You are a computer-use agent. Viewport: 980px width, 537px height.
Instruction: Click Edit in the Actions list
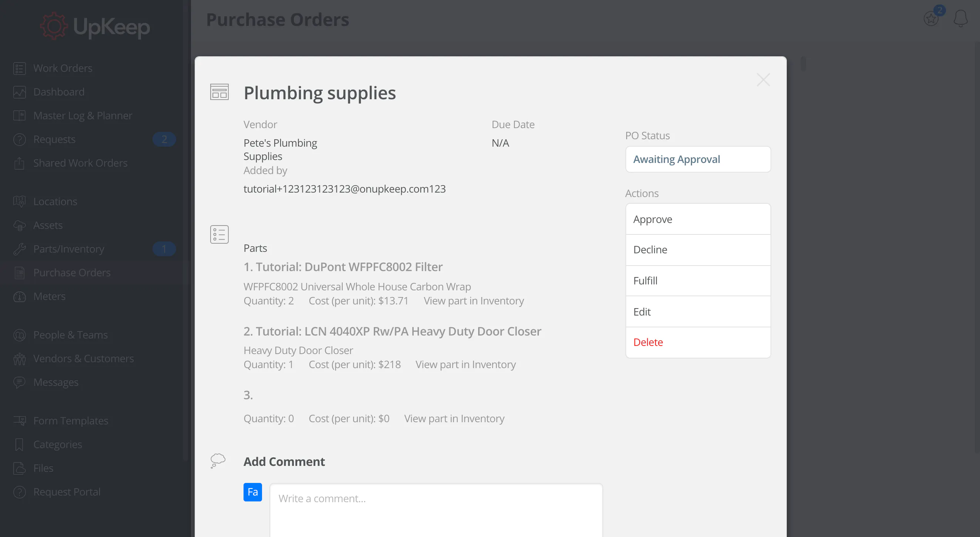pos(698,312)
